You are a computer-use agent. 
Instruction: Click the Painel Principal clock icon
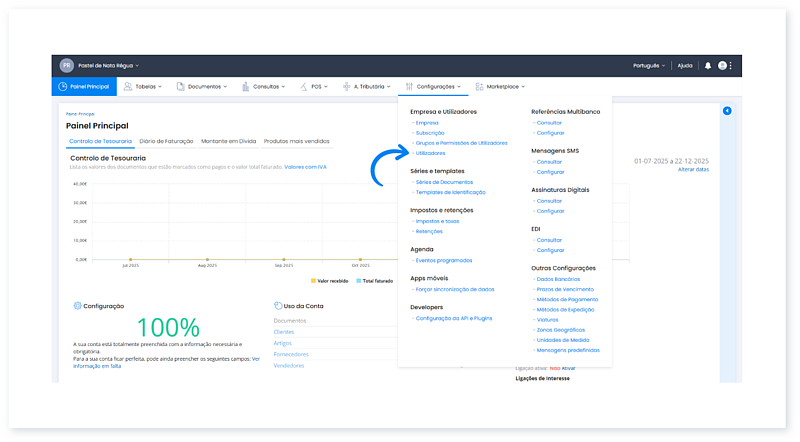click(x=62, y=87)
